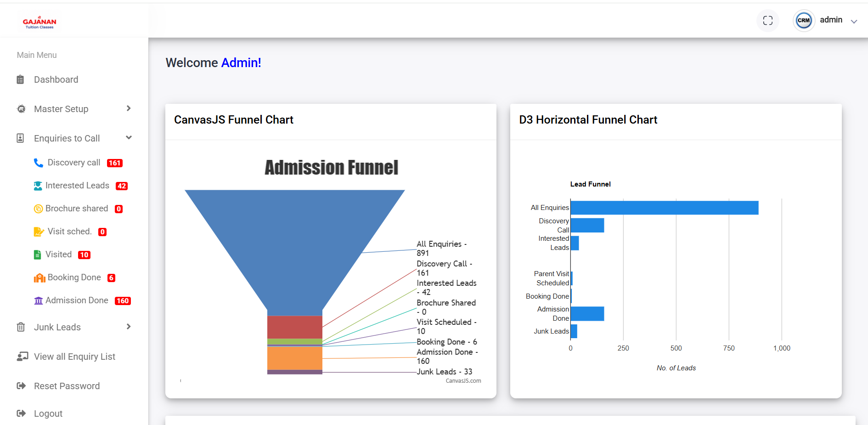This screenshot has height=425, width=868.
Task: Open Dashboard menu item
Action: pyautogui.click(x=56, y=79)
